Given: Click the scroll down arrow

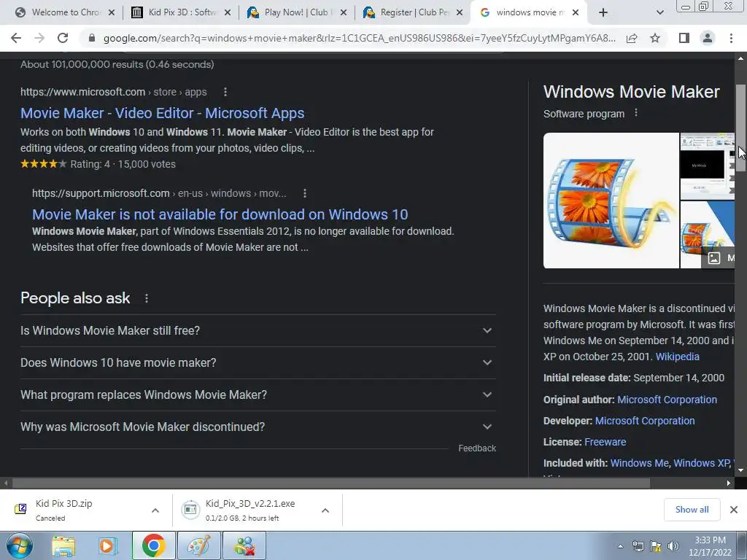Looking at the screenshot, I should tap(740, 470).
